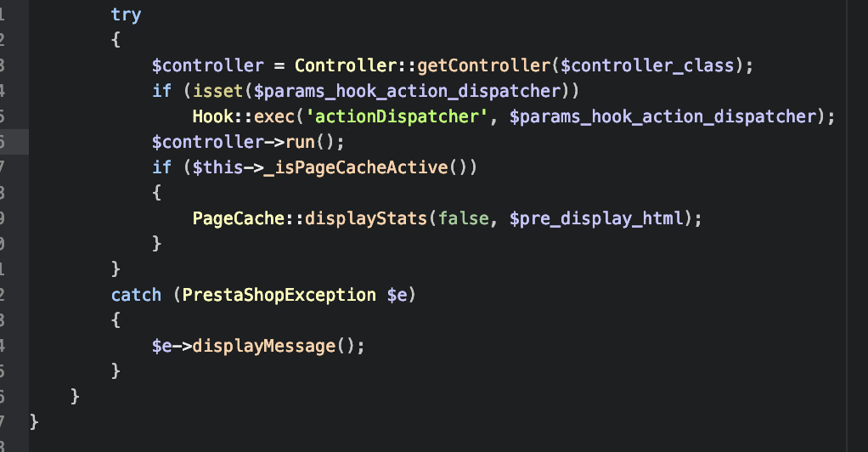Image resolution: width=868 pixels, height=452 pixels.
Task: Click the displayMessage method call
Action: click(x=264, y=346)
